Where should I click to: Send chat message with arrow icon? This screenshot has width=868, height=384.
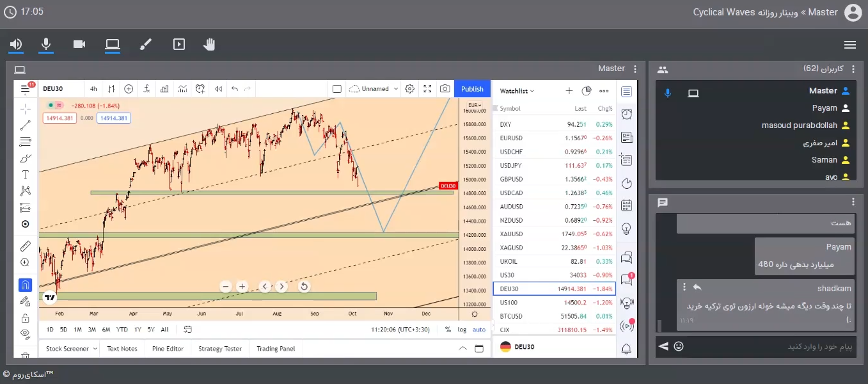tap(663, 346)
